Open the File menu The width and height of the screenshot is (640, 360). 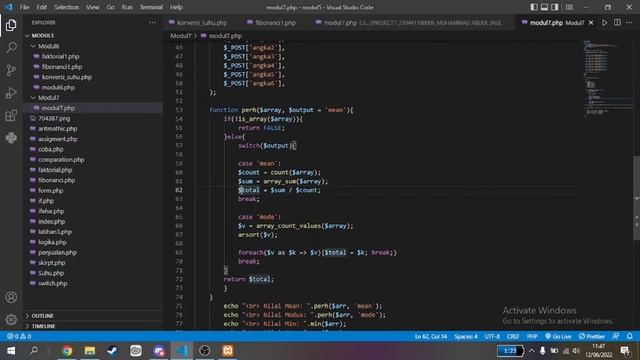pyautogui.click(x=24, y=7)
